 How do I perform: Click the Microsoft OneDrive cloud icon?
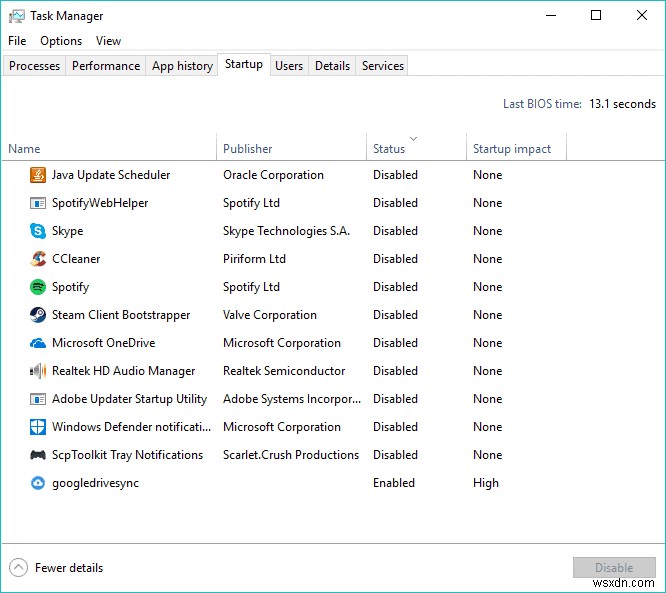[x=38, y=343]
